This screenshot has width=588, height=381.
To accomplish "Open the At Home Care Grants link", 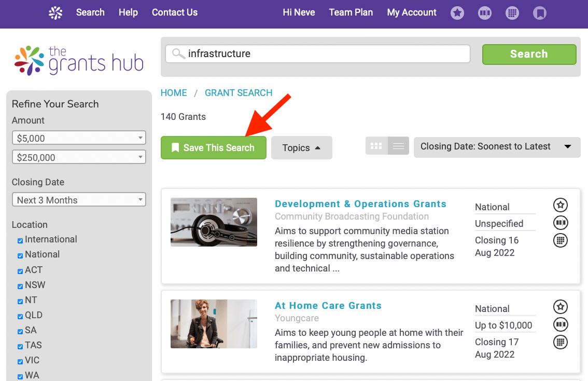I will pos(328,306).
